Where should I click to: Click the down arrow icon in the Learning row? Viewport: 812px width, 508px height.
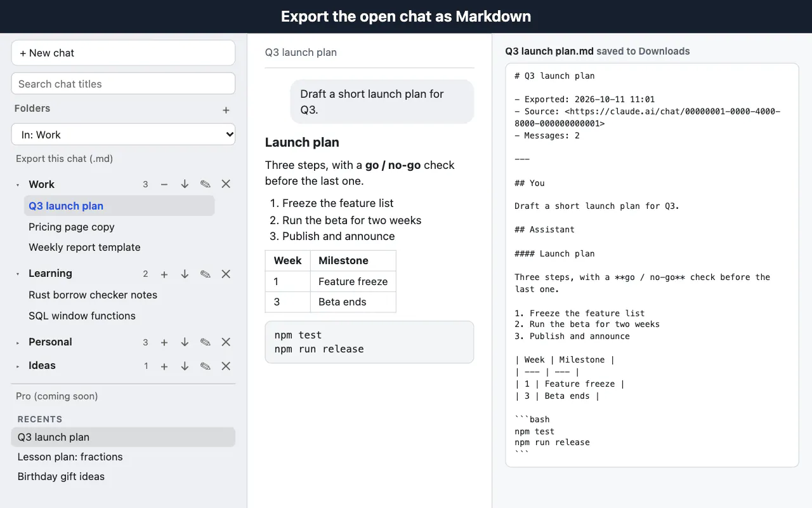tap(185, 274)
